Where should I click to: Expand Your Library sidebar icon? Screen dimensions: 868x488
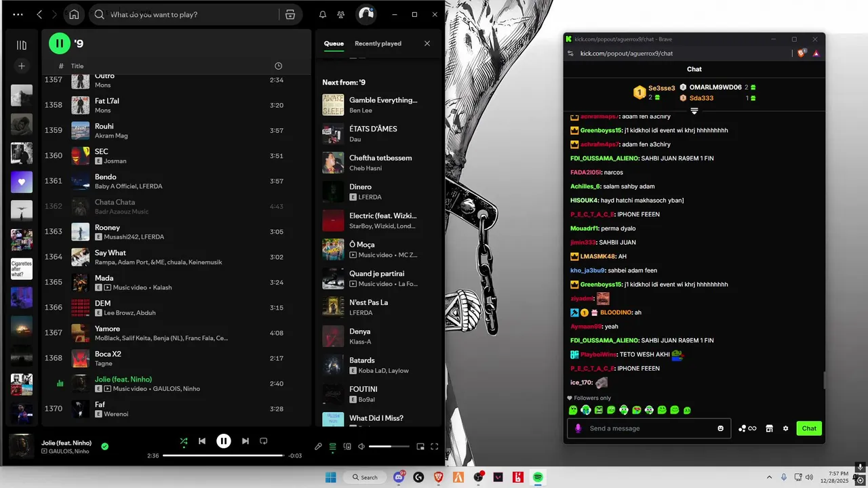pyautogui.click(x=22, y=45)
